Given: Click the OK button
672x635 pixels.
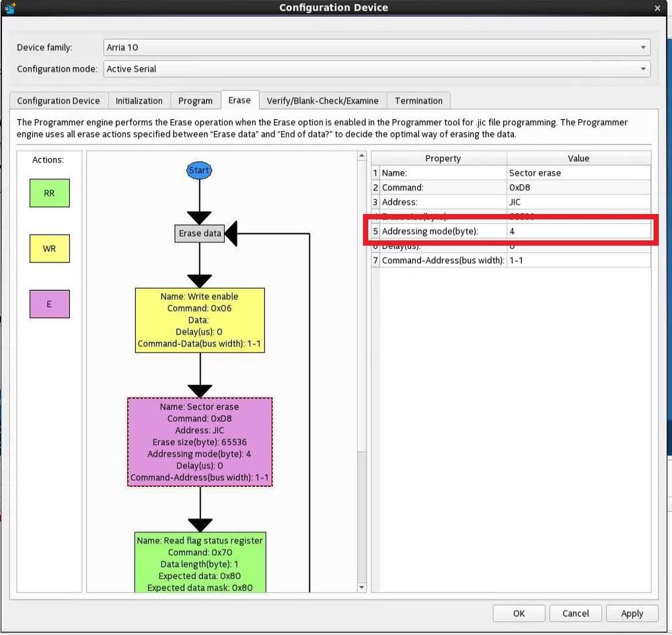Looking at the screenshot, I should (519, 613).
